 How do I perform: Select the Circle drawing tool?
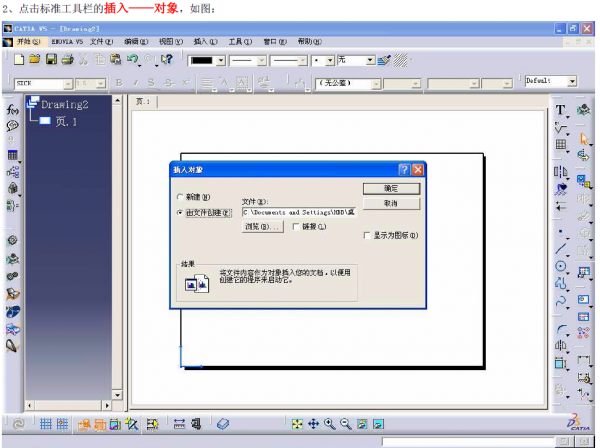point(561,266)
